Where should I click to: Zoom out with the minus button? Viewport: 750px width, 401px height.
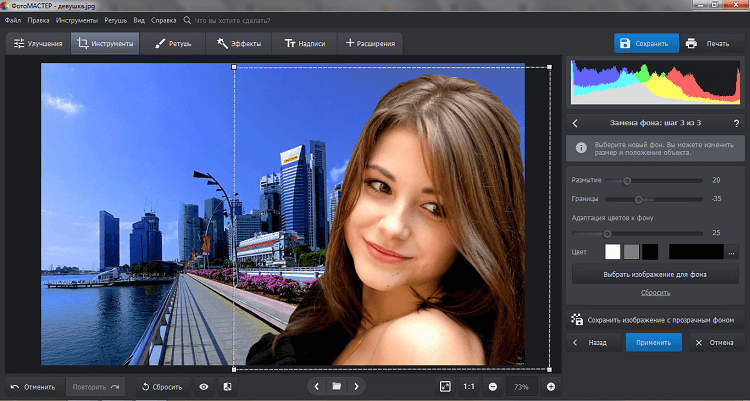pos(493,386)
